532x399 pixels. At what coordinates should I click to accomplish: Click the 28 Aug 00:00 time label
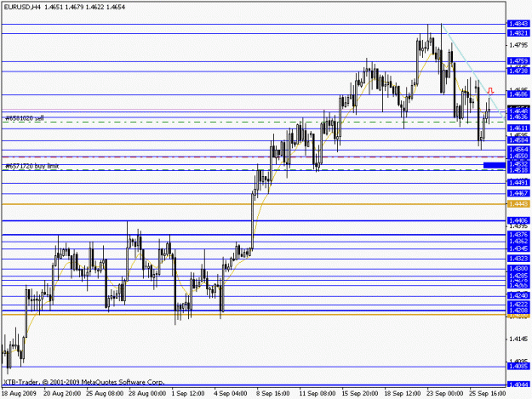[147, 394]
